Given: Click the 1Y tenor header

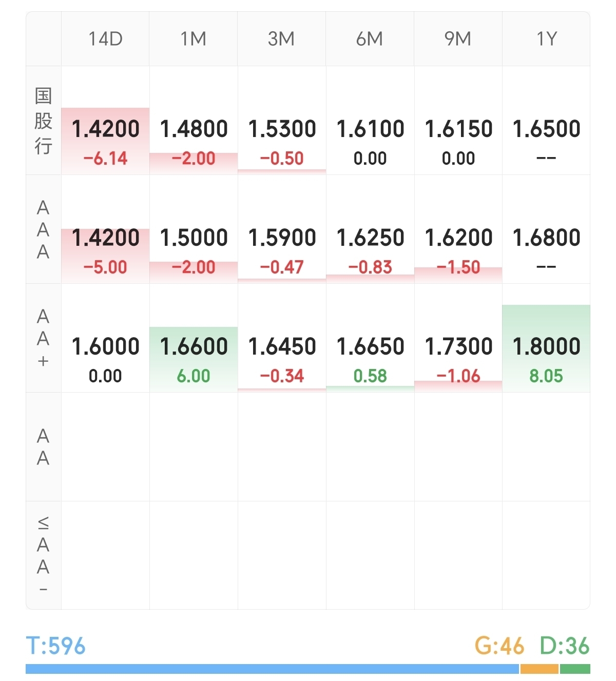Looking at the screenshot, I should pyautogui.click(x=546, y=39).
